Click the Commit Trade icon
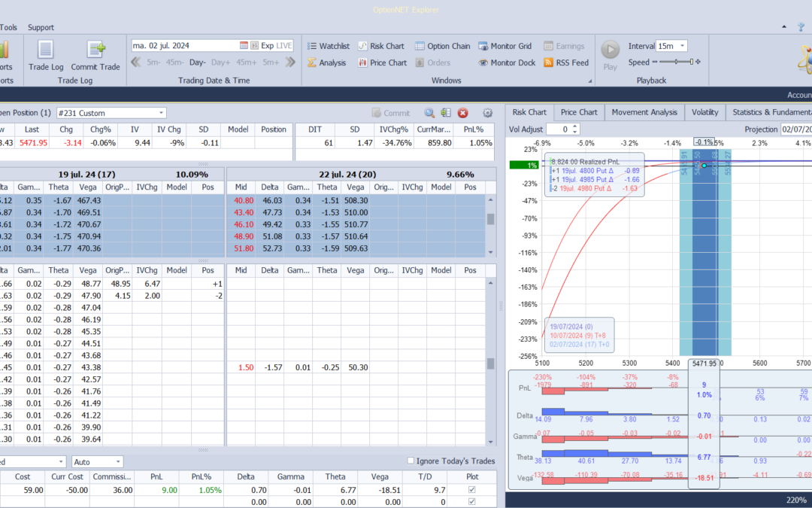 [x=95, y=50]
